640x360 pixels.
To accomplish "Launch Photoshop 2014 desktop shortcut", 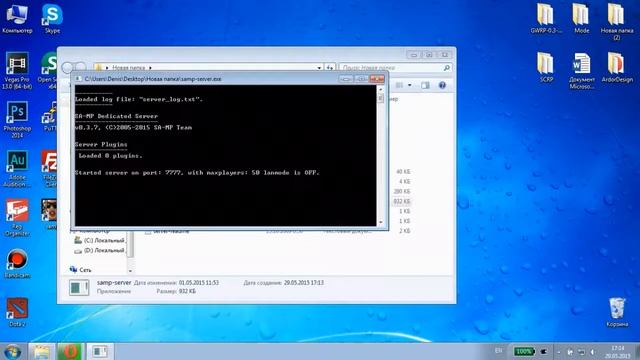I will (17, 120).
